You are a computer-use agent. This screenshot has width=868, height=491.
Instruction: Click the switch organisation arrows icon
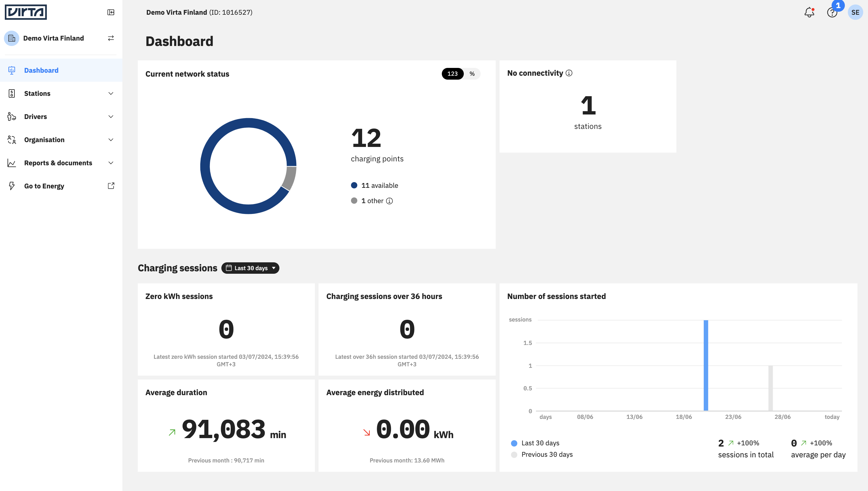tap(110, 38)
